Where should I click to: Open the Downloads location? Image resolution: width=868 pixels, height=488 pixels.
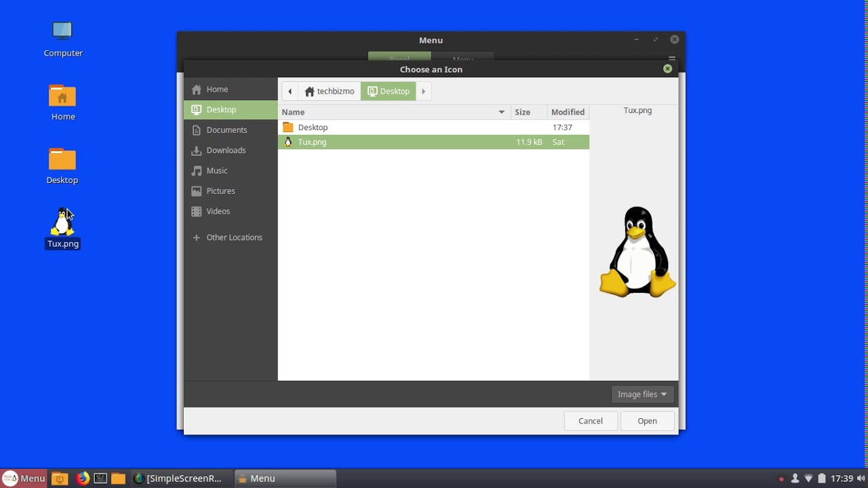pyautogui.click(x=226, y=150)
